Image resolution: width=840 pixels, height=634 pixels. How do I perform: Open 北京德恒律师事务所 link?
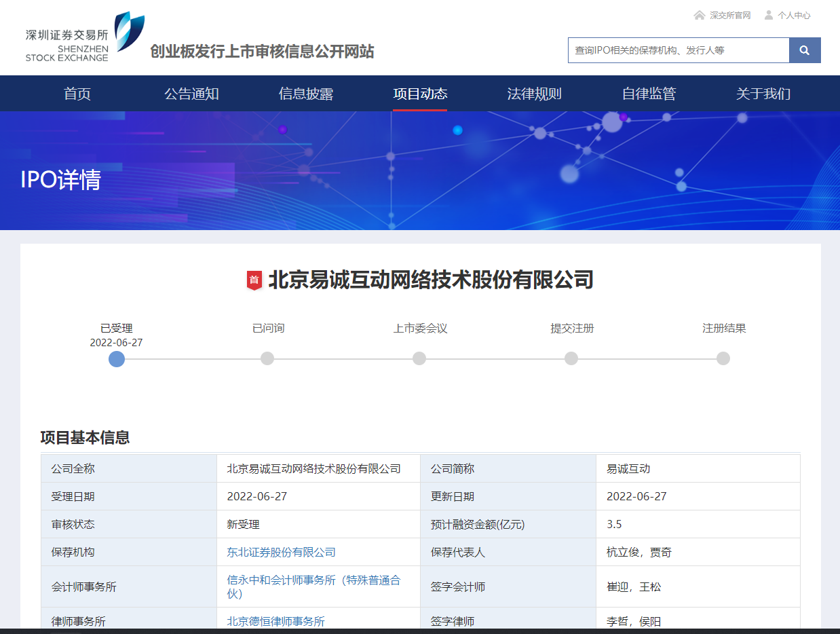coord(275,621)
